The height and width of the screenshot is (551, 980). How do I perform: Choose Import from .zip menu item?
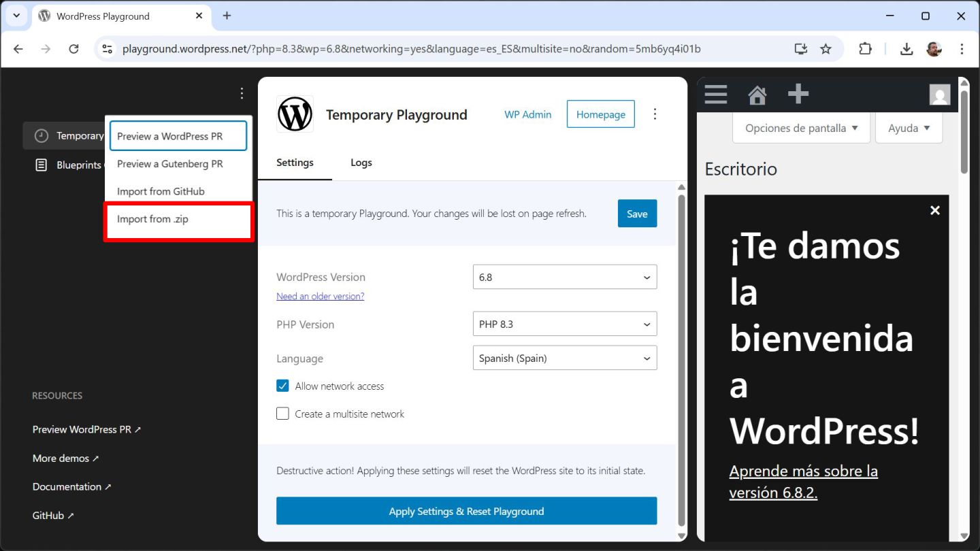click(178, 219)
